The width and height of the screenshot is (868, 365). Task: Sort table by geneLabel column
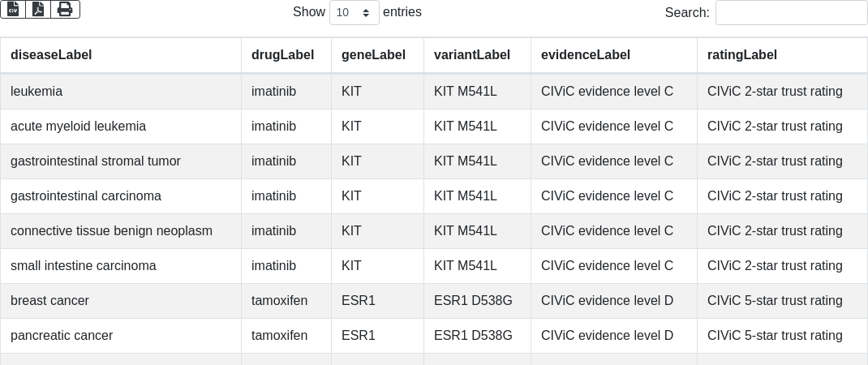373,55
